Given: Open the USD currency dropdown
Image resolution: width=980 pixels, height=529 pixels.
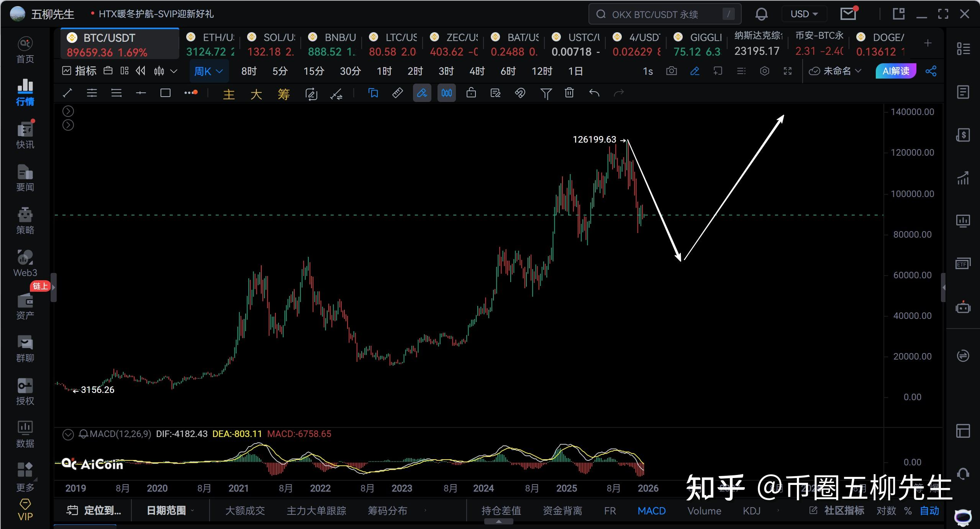Looking at the screenshot, I should pos(804,15).
